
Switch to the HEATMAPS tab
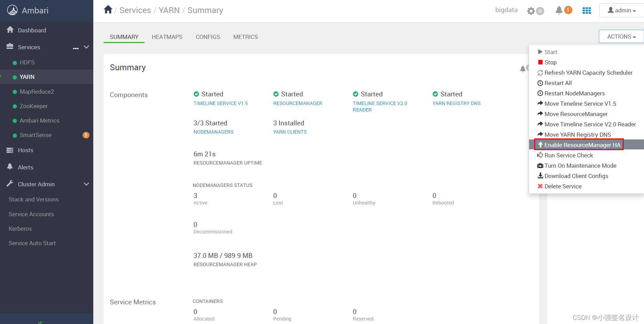[x=167, y=37]
